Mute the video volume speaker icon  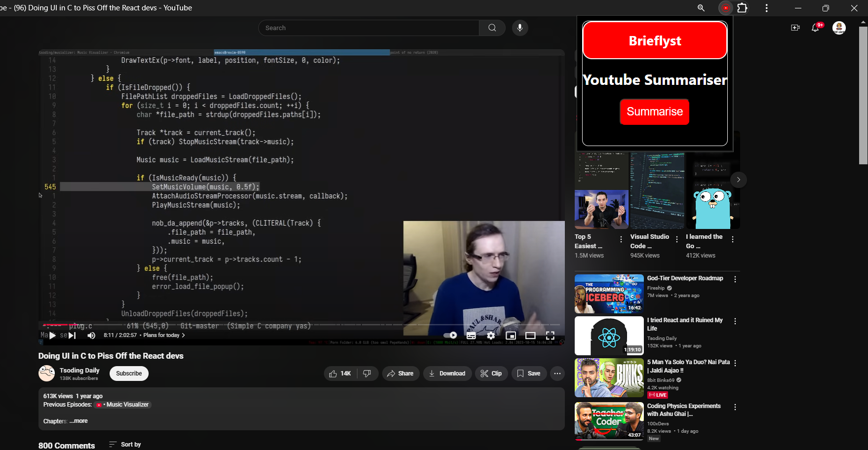[x=91, y=336]
